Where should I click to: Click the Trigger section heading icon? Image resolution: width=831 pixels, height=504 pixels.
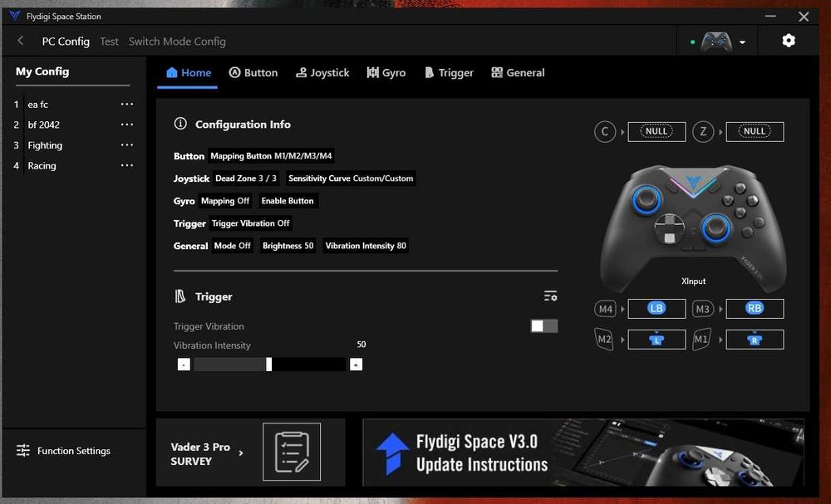click(x=180, y=296)
